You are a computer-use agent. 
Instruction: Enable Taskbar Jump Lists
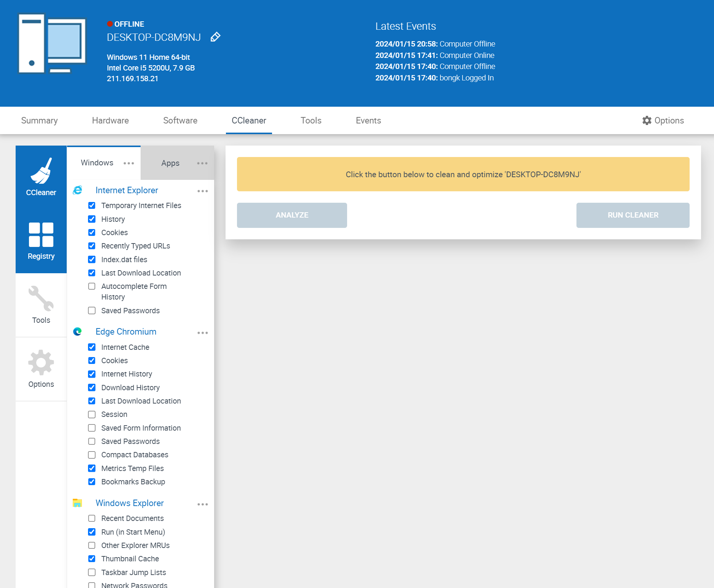(x=92, y=572)
